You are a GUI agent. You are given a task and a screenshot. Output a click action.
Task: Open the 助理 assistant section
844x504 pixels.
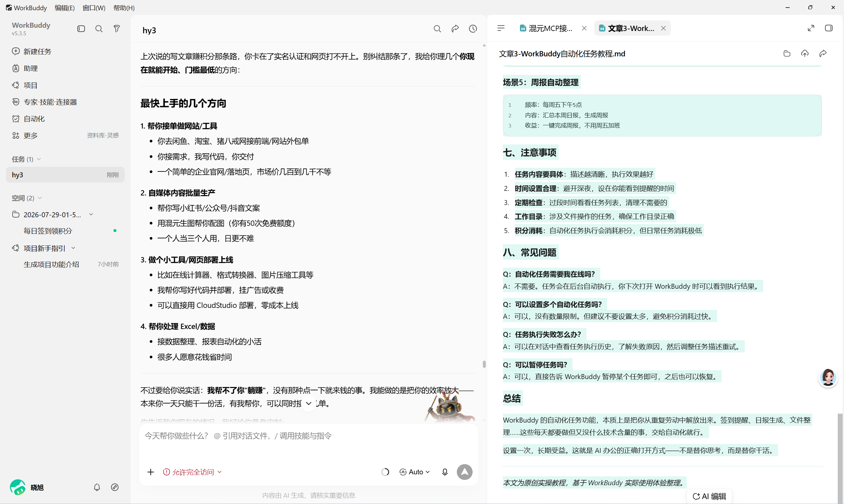click(65, 68)
